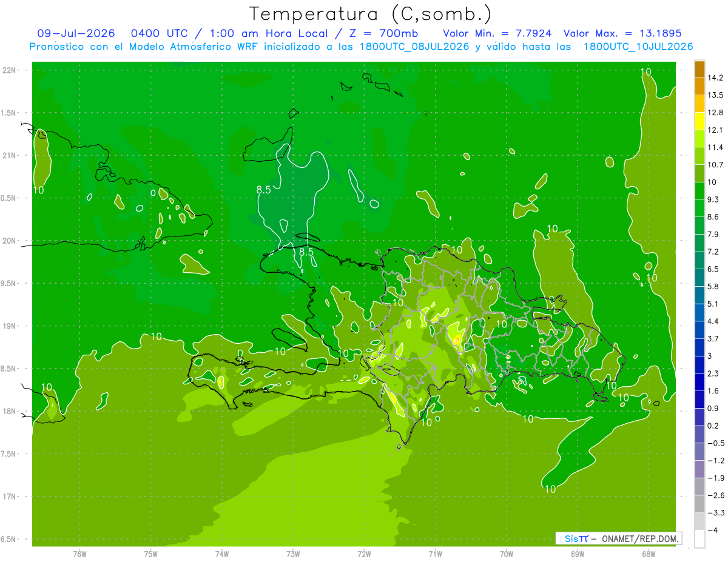This screenshot has height=562, width=728.
Task: Click the '7.9' value on the color scale
Action: click(713, 234)
